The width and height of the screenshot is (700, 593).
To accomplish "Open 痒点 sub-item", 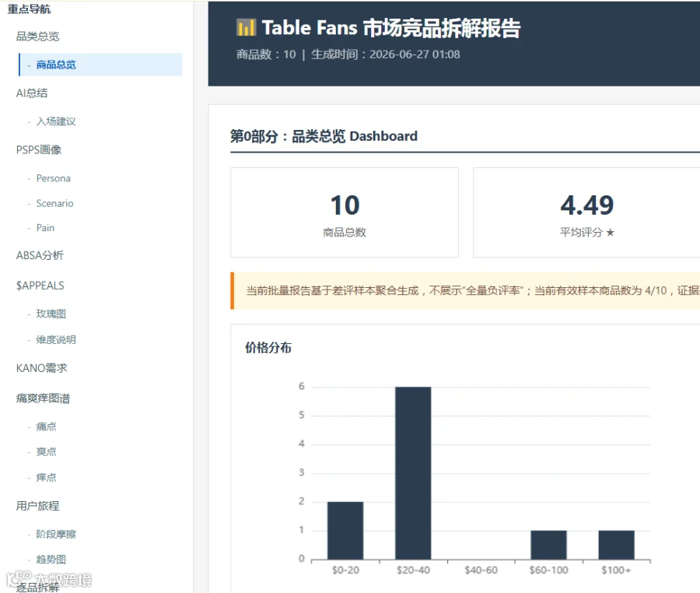I will [x=46, y=477].
